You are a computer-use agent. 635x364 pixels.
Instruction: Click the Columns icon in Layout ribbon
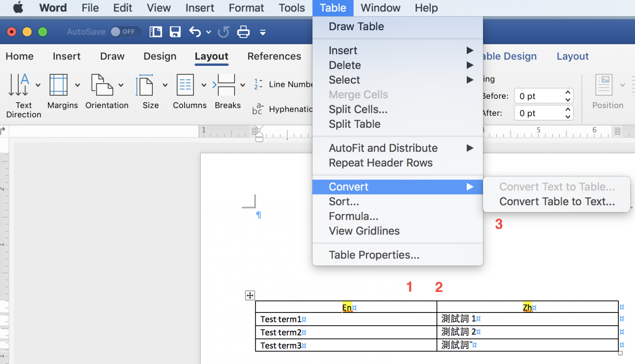[x=185, y=85]
